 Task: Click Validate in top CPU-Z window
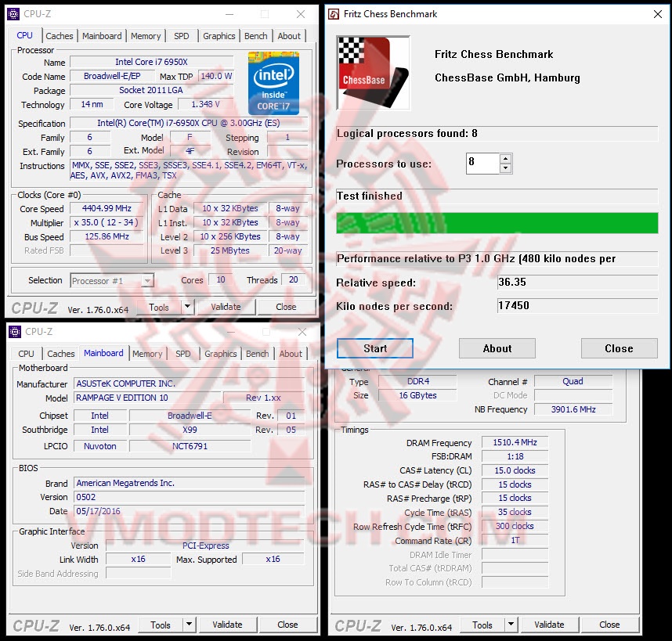point(226,307)
